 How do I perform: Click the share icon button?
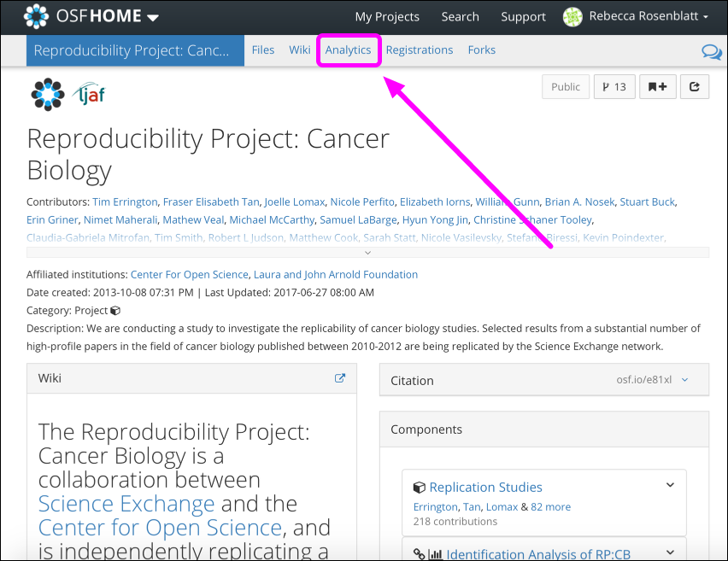pyautogui.click(x=695, y=87)
